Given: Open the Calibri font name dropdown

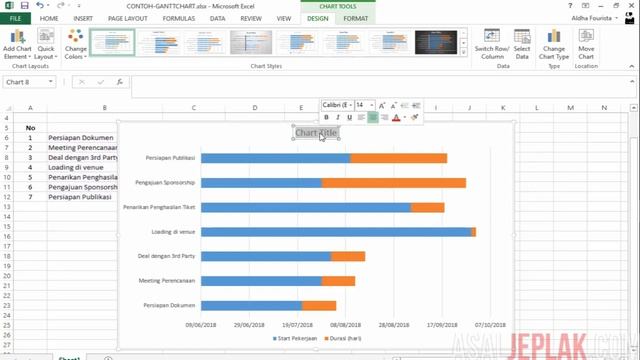Looking at the screenshot, I should point(351,105).
